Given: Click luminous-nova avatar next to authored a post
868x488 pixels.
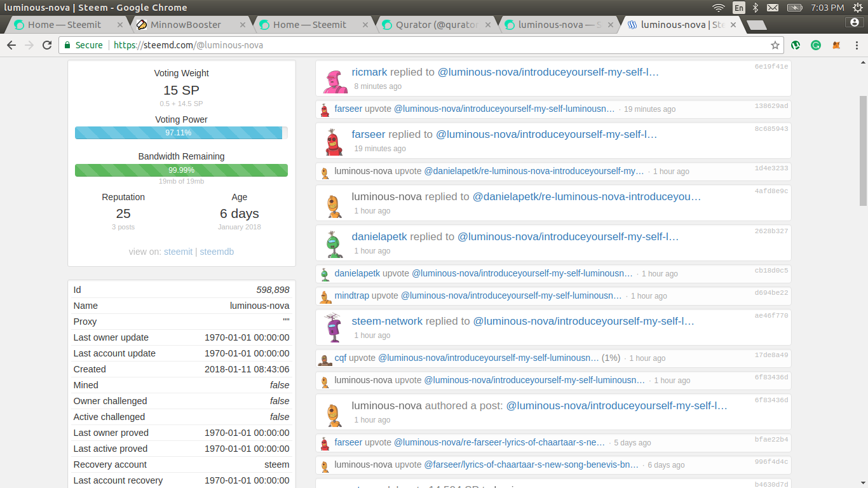Looking at the screenshot, I should click(x=334, y=414).
